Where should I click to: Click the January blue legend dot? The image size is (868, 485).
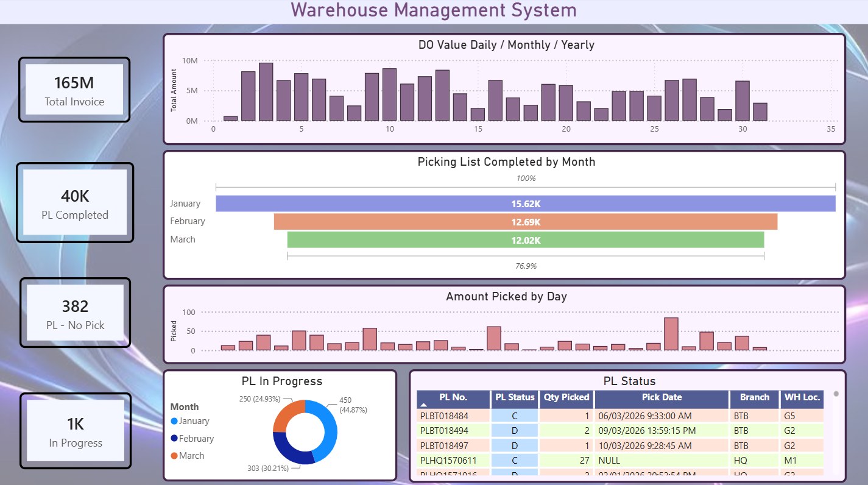tap(174, 421)
